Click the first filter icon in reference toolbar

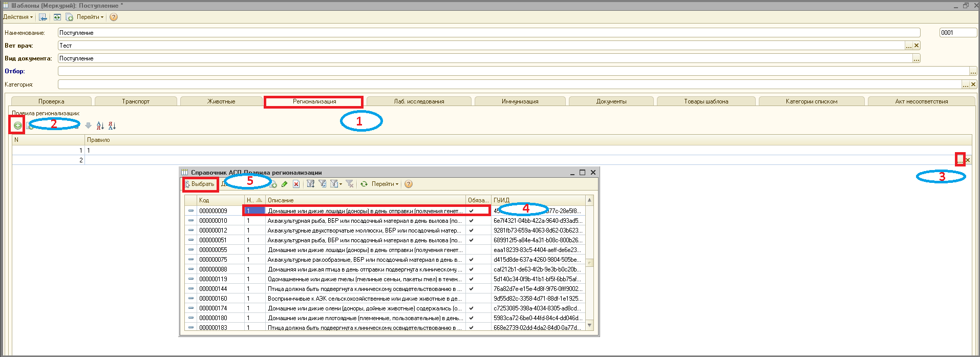pyautogui.click(x=310, y=184)
